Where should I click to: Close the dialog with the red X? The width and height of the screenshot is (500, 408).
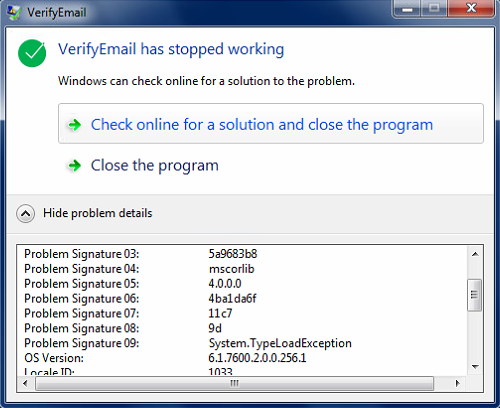tap(471, 9)
